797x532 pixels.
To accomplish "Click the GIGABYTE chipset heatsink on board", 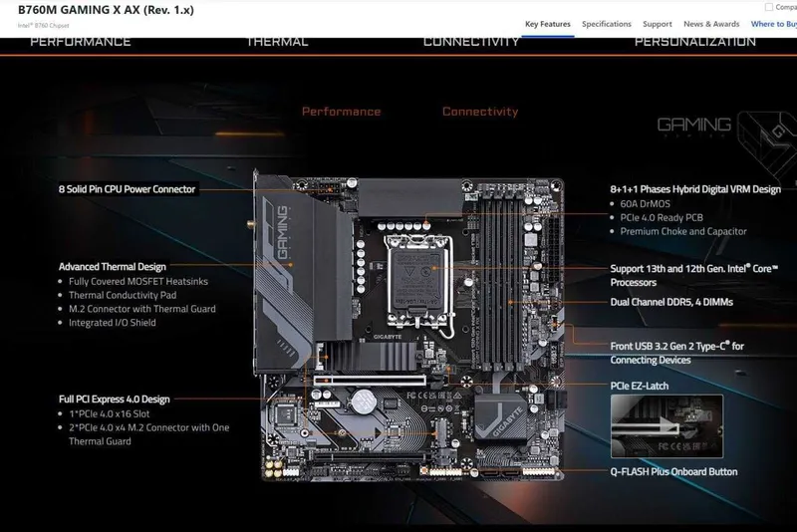I will click(501, 416).
